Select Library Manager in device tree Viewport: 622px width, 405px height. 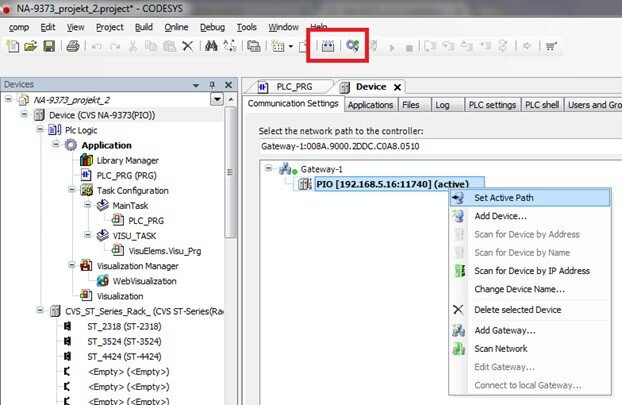(127, 160)
